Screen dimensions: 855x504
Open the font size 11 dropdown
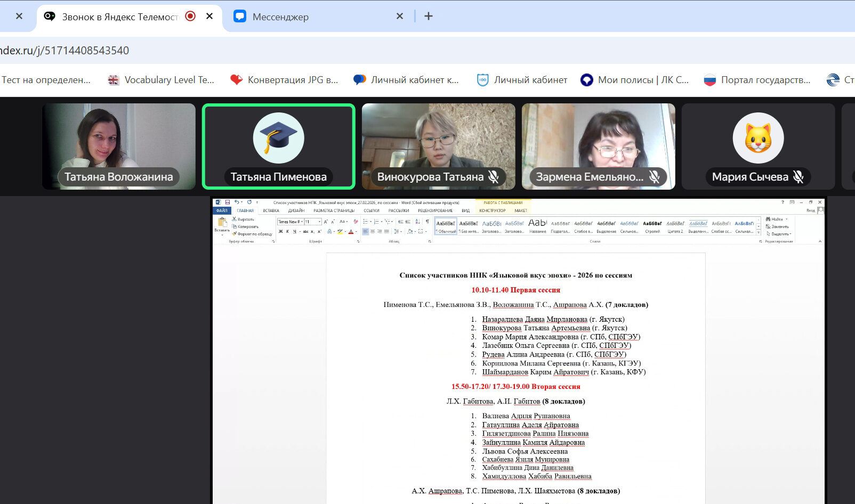(x=319, y=222)
